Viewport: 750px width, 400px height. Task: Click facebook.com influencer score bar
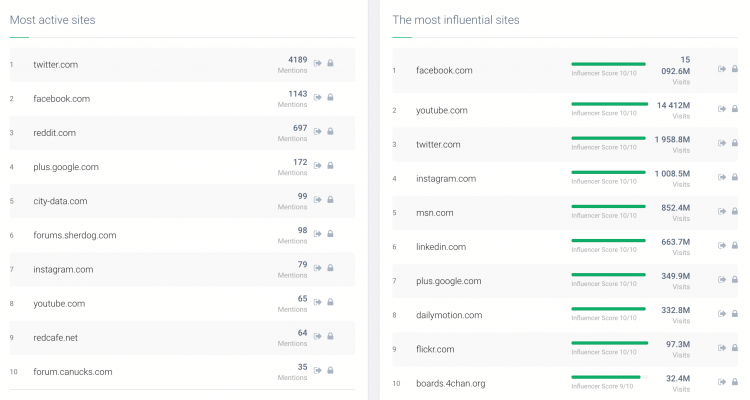click(x=608, y=64)
